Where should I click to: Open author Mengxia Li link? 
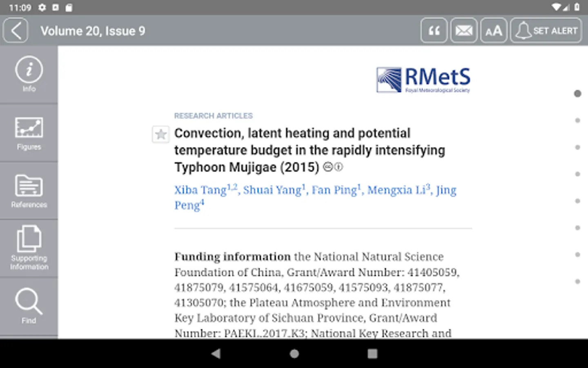coord(399,190)
